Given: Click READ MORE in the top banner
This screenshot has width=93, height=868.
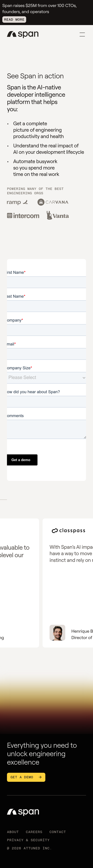Looking at the screenshot, I should (x=14, y=20).
